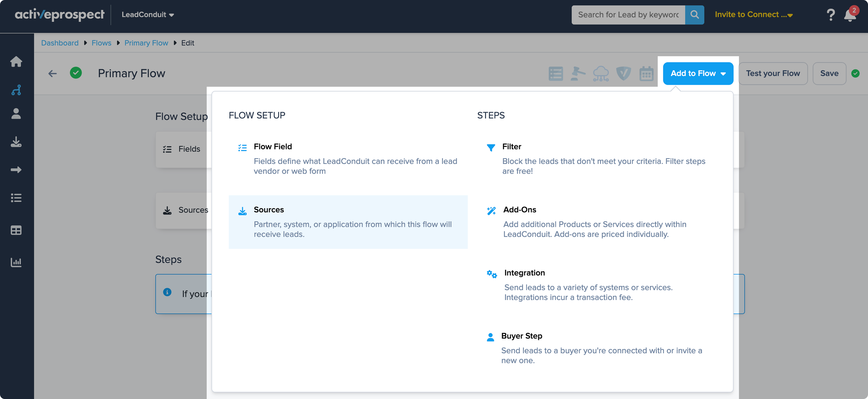Click the home icon in left sidebar
The width and height of the screenshot is (868, 399).
click(16, 62)
